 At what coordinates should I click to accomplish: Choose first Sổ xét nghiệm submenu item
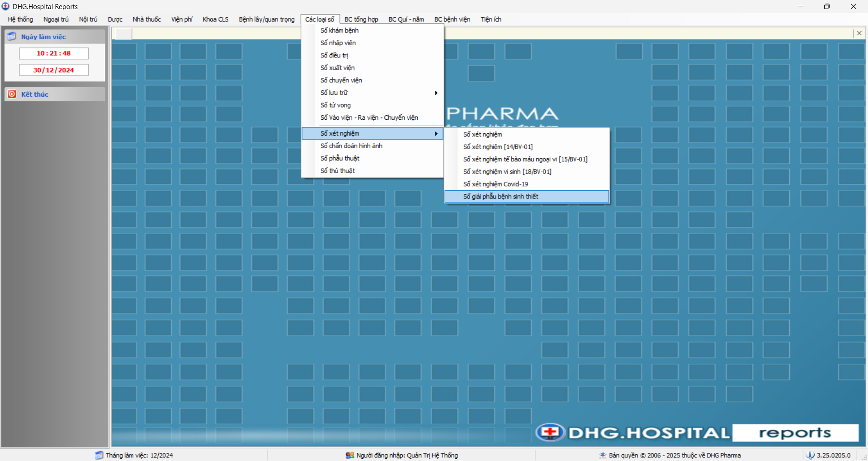527,134
